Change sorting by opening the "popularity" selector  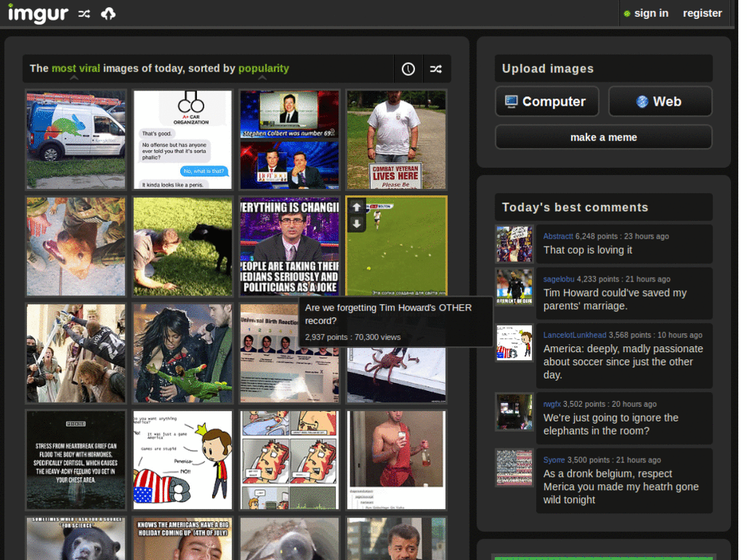click(263, 68)
